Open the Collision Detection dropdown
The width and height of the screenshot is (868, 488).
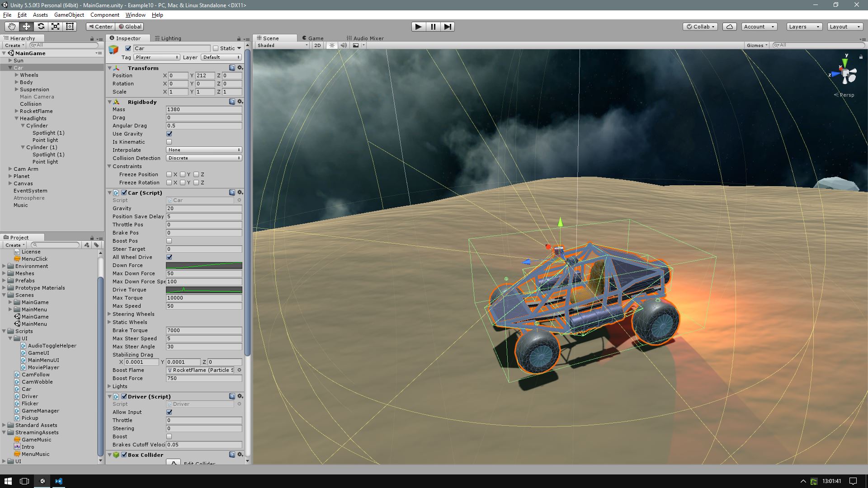point(203,158)
